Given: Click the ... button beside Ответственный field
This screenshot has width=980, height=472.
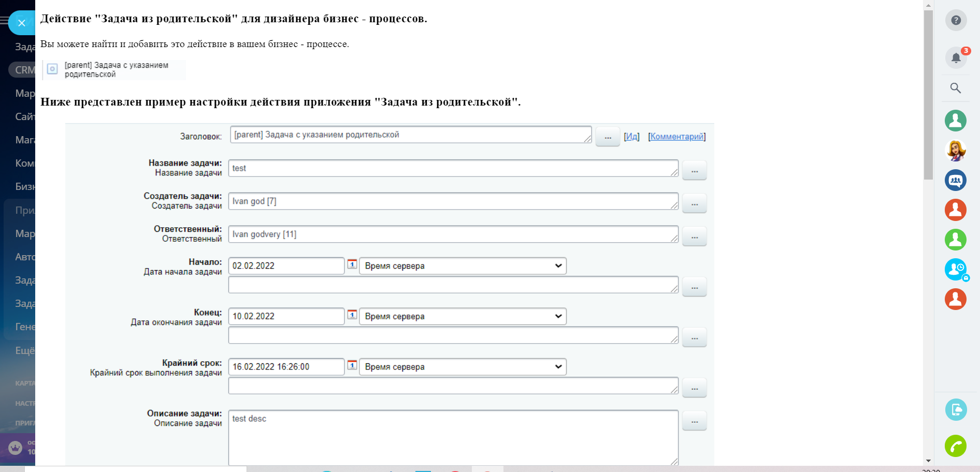Looking at the screenshot, I should click(x=695, y=237).
